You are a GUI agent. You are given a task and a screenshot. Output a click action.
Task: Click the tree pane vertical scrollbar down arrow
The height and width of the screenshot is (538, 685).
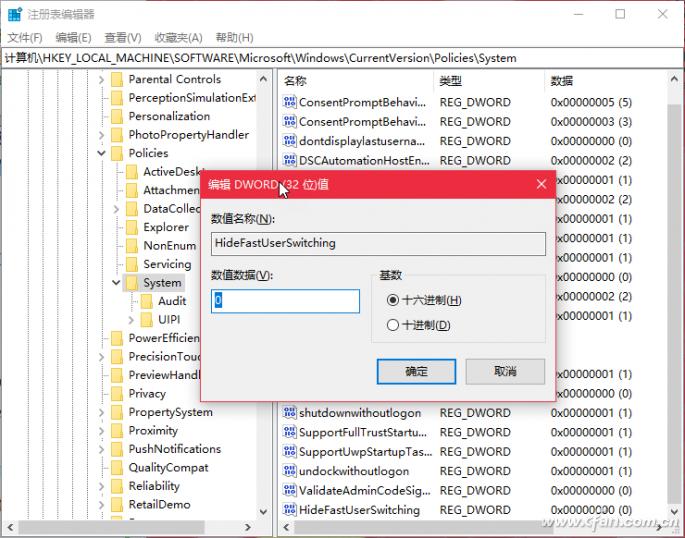coord(263,511)
